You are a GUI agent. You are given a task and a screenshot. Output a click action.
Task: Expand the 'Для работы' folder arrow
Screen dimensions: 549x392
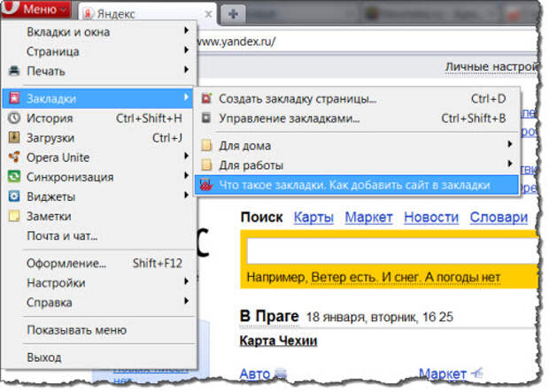[510, 164]
